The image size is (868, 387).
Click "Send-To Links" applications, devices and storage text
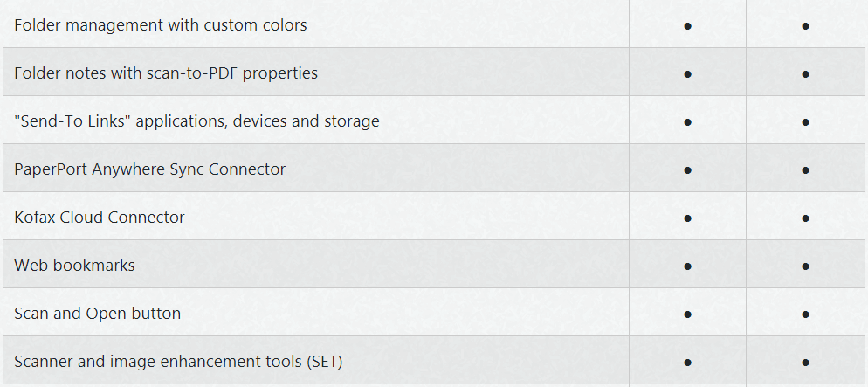point(197,121)
